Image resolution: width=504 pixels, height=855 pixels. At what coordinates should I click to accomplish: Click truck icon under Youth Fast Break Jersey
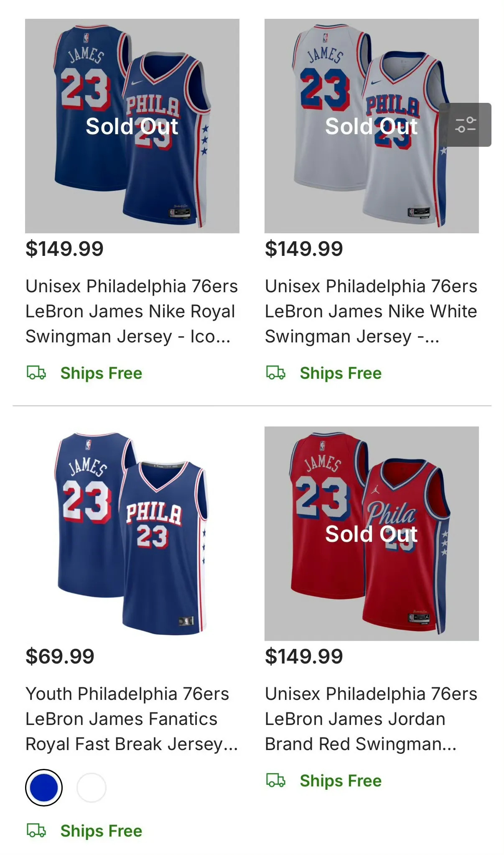tap(36, 830)
